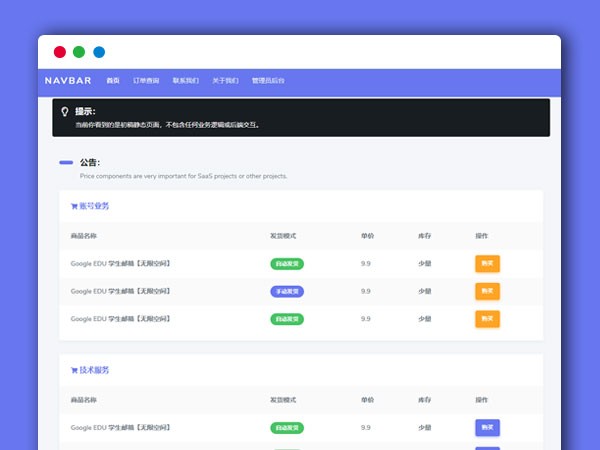Open the 管理员后台 nav link
The width and height of the screenshot is (600, 450).
pos(268,80)
